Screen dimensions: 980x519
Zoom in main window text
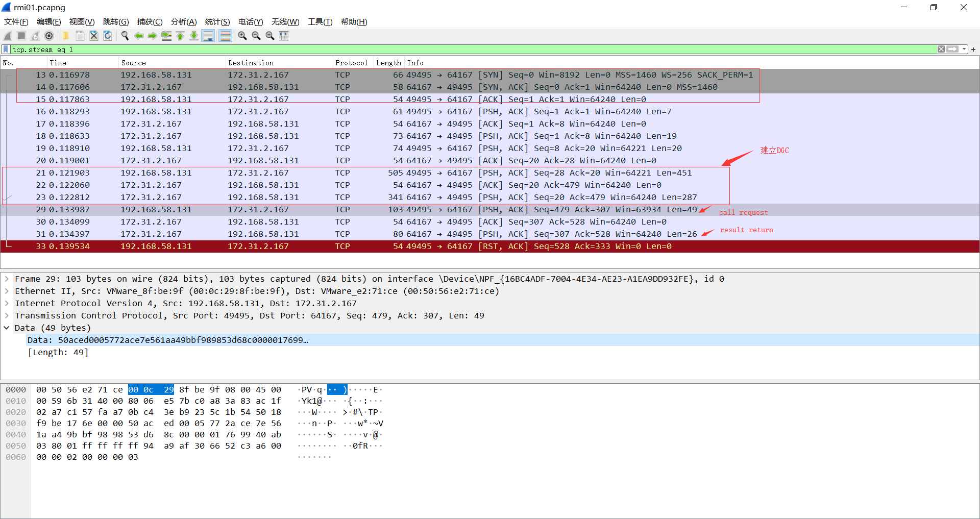click(x=242, y=36)
